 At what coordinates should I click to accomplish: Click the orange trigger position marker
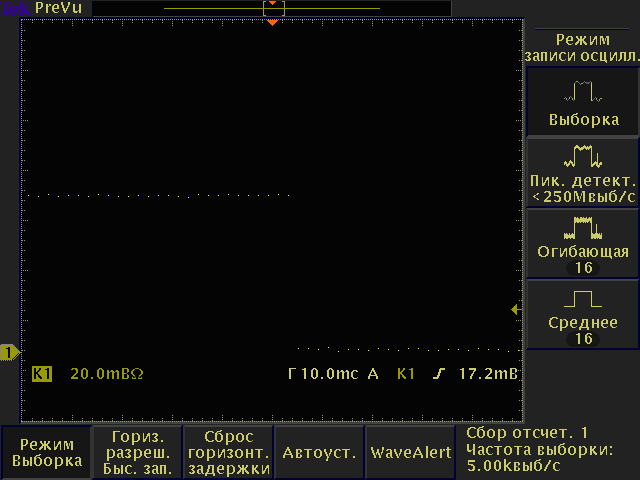click(x=272, y=22)
